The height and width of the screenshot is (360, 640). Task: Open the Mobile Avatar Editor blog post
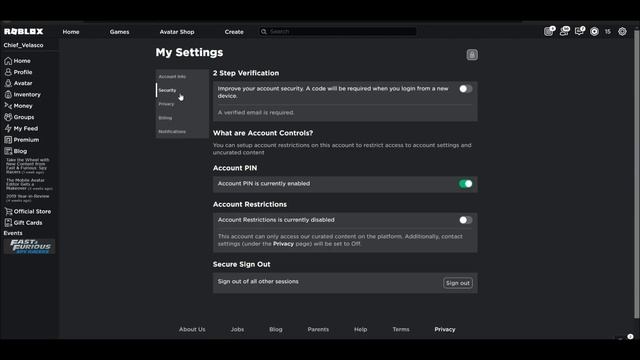29,184
